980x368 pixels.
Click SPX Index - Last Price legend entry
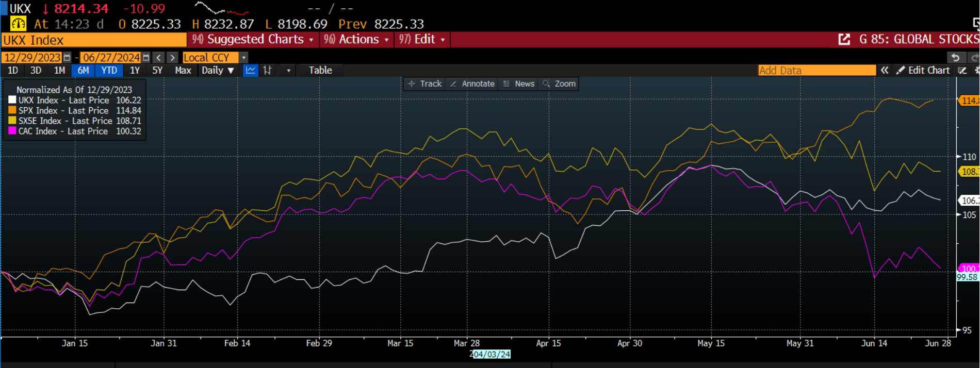75,110
